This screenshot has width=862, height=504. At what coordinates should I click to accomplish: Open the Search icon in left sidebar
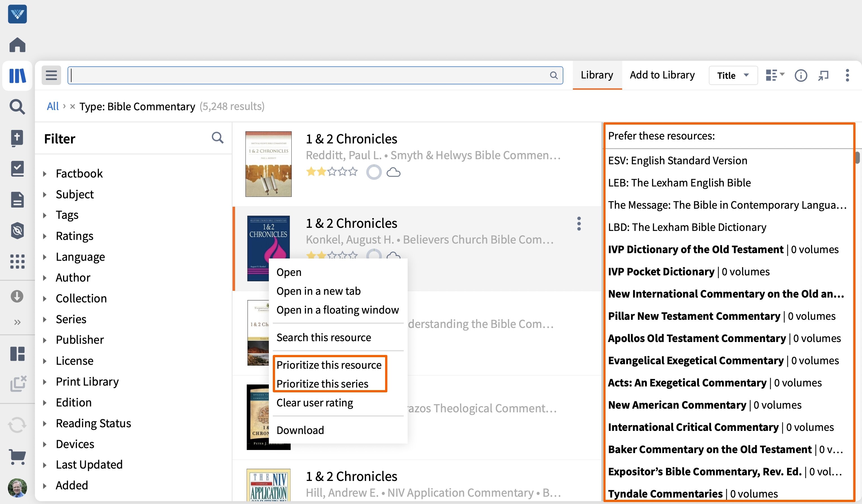tap(17, 107)
